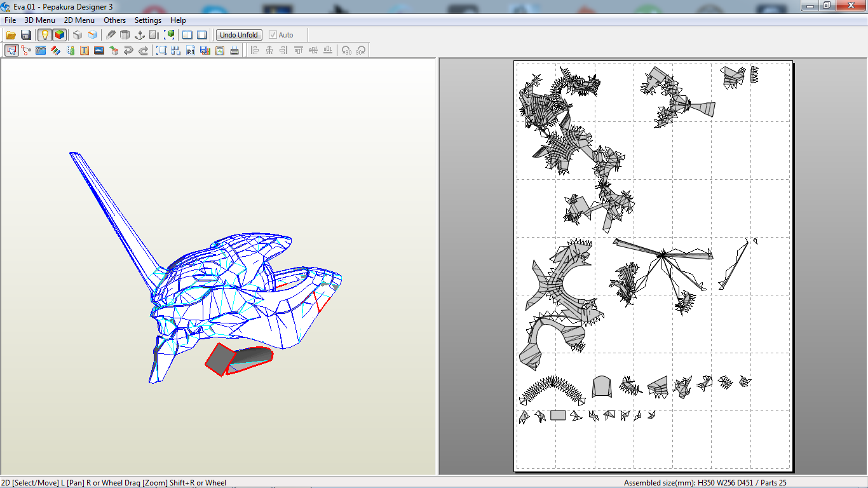868x488 pixels.
Task: Select the Input Text 'T' tool
Action: click(85, 50)
